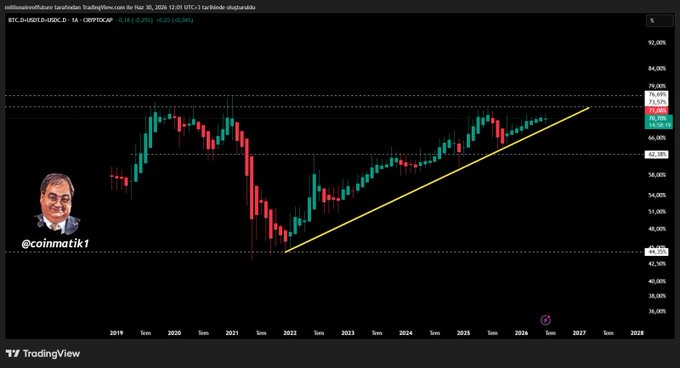
Task: Click the 2019 time axis label
Action: point(116,333)
